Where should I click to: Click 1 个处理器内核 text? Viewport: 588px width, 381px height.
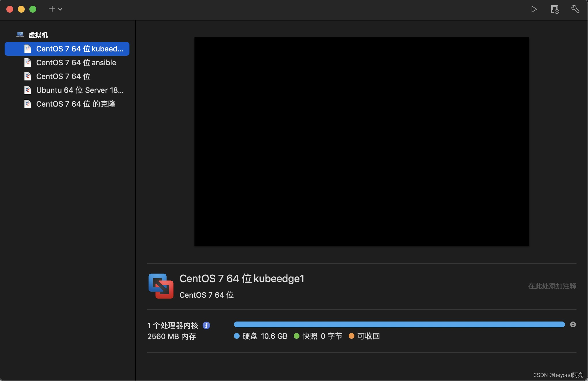tap(173, 325)
